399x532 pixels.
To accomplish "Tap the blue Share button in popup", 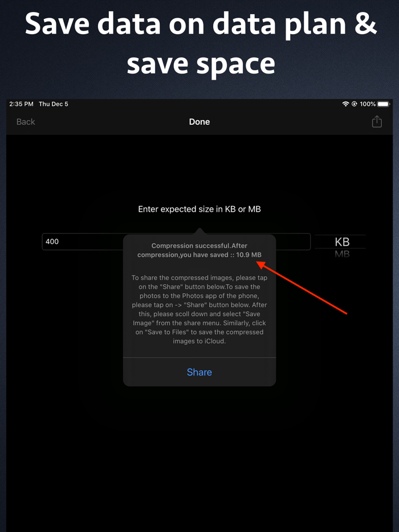I will click(x=199, y=372).
